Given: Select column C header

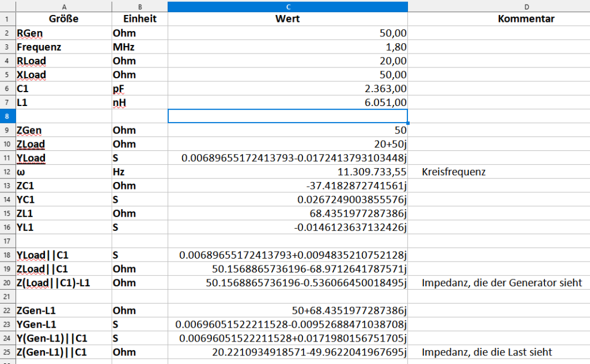Looking at the screenshot, I should [x=288, y=7].
